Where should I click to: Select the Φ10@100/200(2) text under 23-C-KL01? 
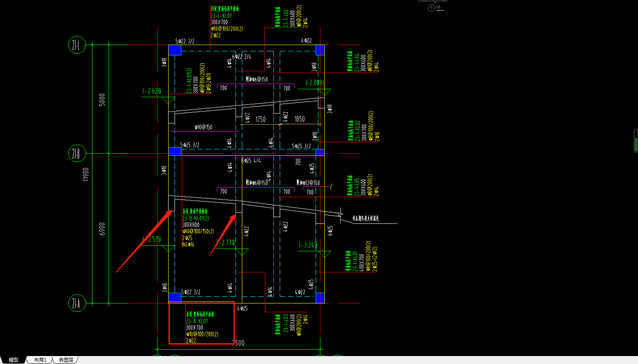click(x=227, y=29)
